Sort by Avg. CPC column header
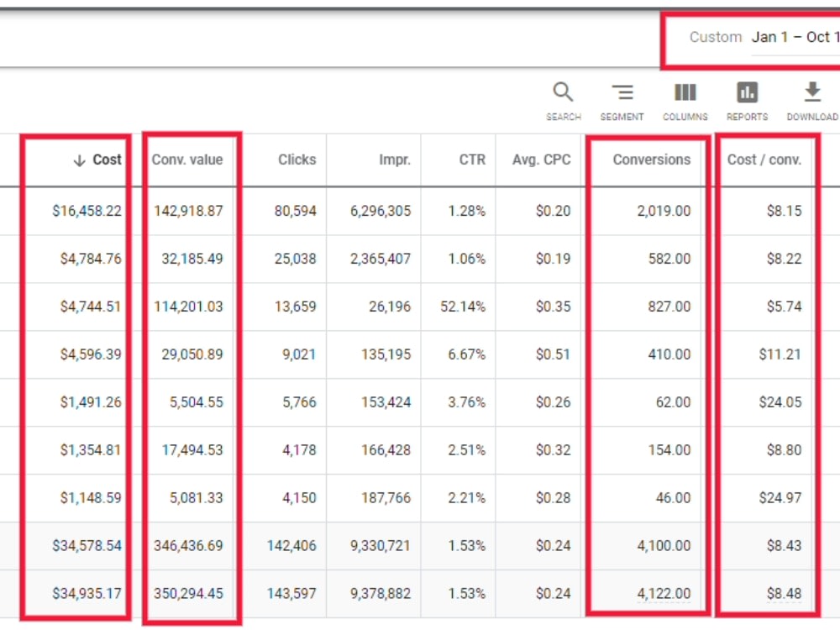Image resolution: width=840 pixels, height=630 pixels. pos(541,160)
